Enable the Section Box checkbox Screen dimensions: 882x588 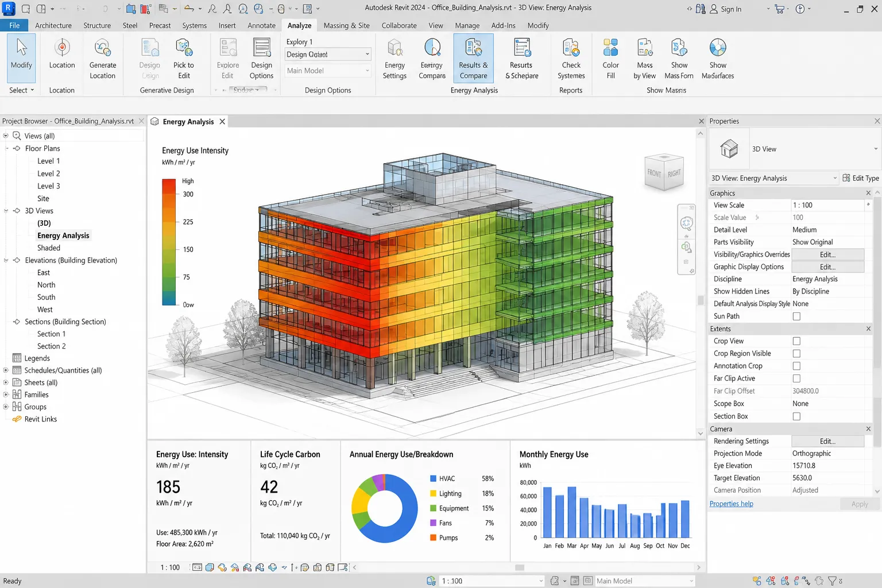796,416
